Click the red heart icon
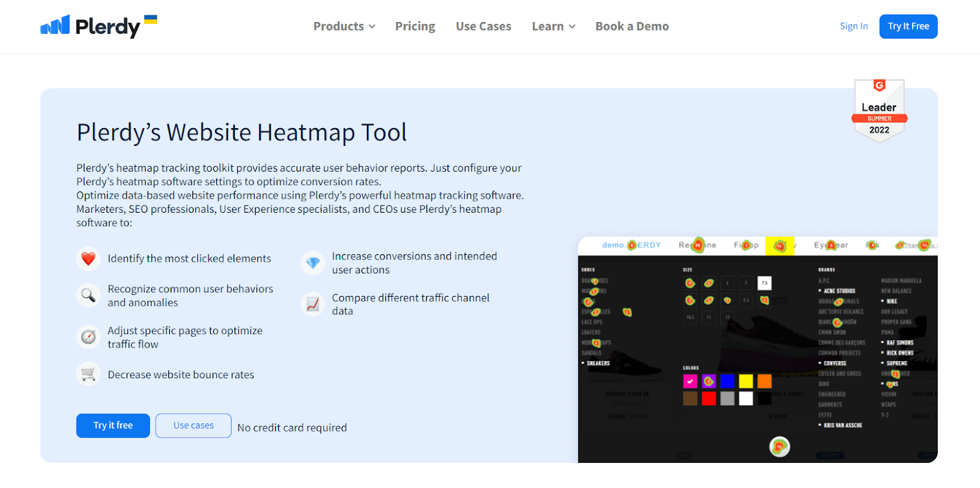Image resolution: width=980 pixels, height=488 pixels. coord(88,259)
